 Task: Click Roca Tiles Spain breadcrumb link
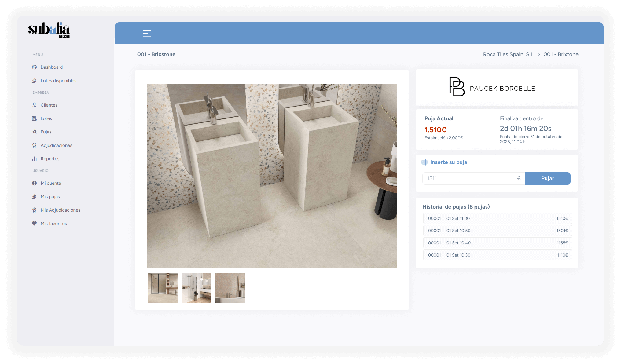click(x=509, y=54)
